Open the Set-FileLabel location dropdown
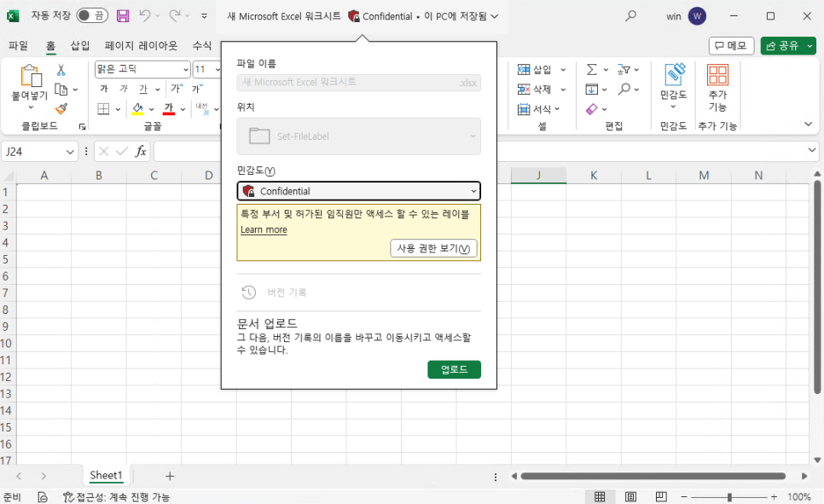This screenshot has width=824, height=504. 359,136
